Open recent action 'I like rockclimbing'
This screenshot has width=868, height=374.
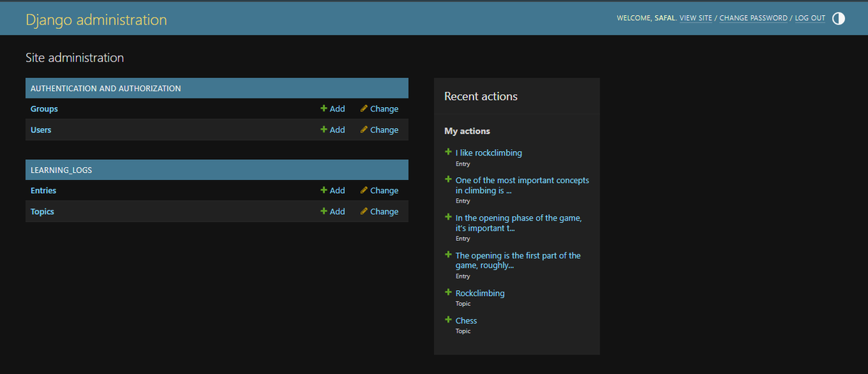[488, 153]
